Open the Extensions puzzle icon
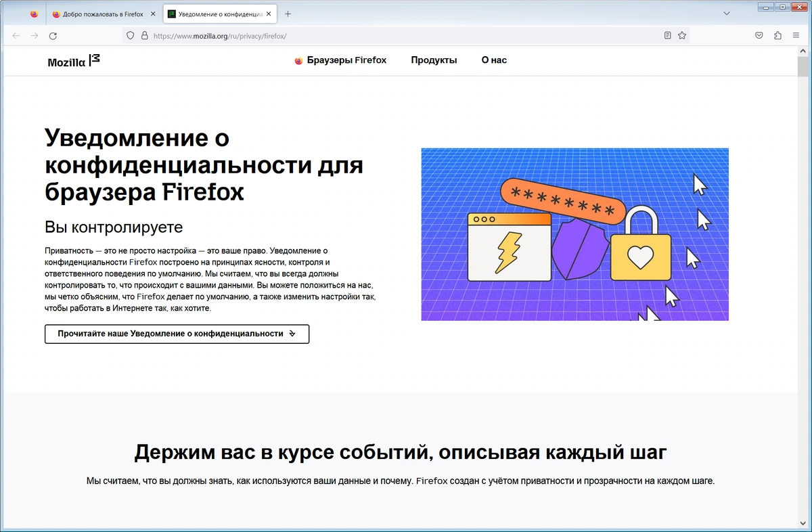Viewport: 812px width, 532px height. pyautogui.click(x=777, y=36)
